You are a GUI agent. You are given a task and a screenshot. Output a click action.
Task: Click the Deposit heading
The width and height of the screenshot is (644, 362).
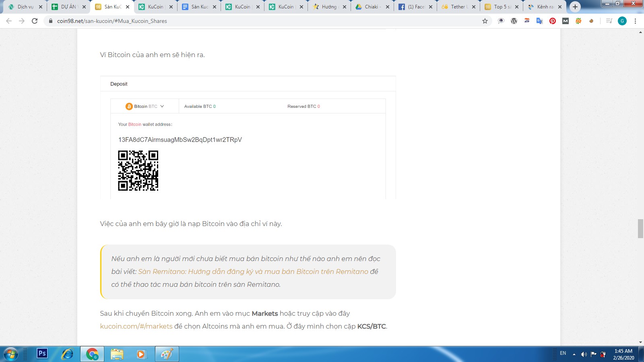(x=119, y=84)
